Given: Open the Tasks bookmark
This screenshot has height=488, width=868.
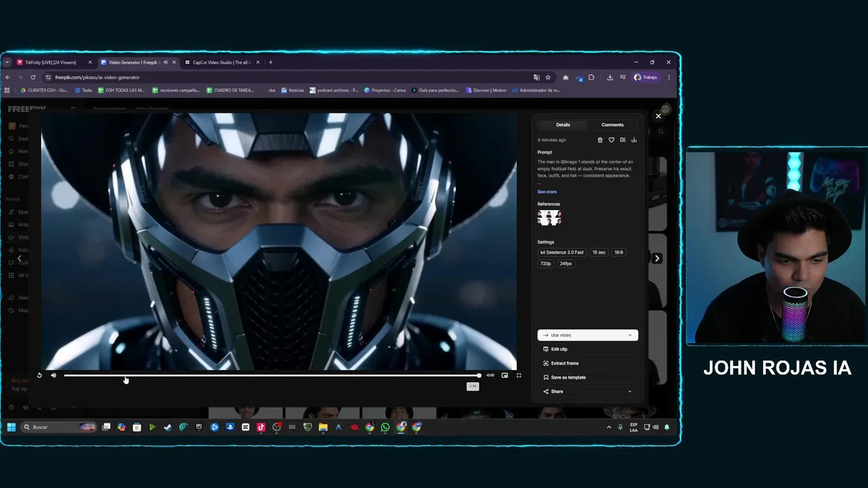Looking at the screenshot, I should click(83, 90).
